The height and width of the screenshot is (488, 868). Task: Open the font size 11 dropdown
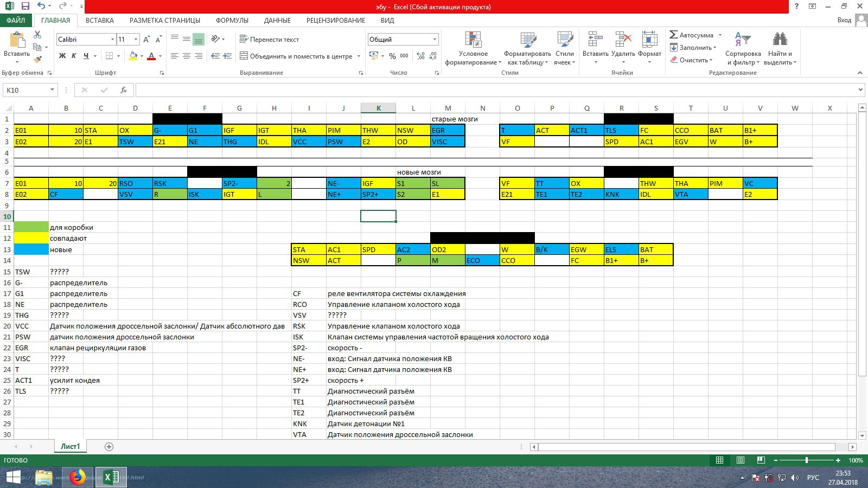(136, 40)
